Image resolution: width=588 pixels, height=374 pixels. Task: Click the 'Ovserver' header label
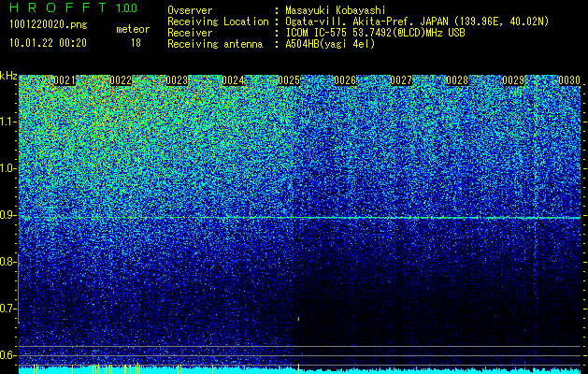[x=190, y=10]
